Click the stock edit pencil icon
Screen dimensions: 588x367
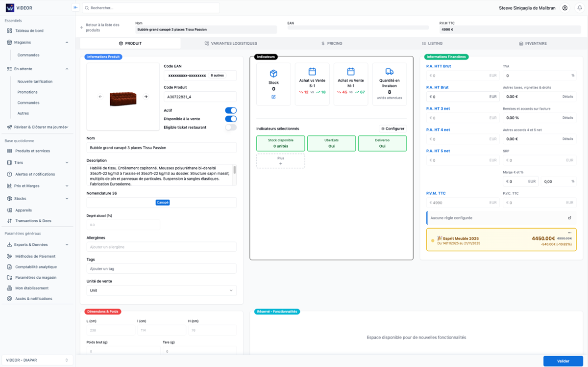point(273,97)
